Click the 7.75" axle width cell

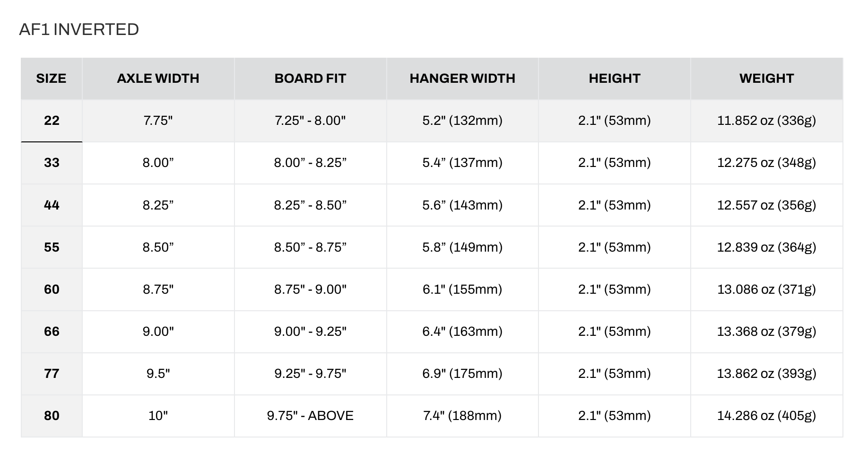pos(158,121)
